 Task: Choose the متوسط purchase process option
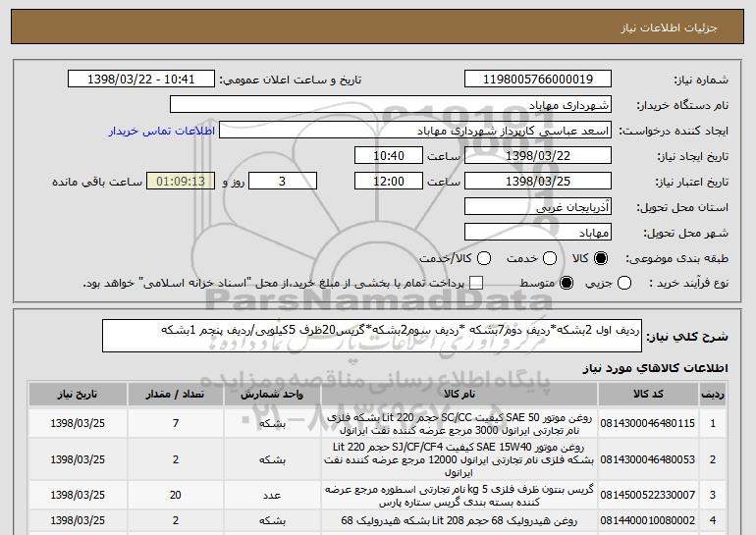pos(567,284)
